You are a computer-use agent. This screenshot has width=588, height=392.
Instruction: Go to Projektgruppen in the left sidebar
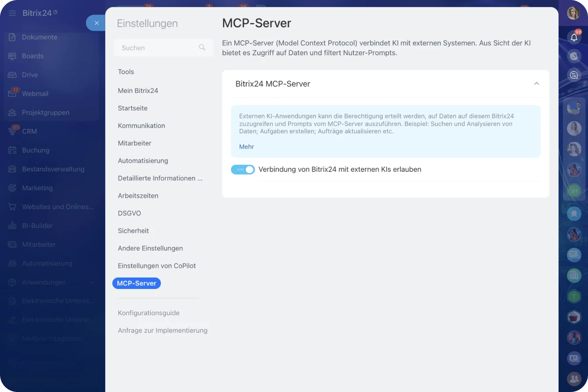46,113
